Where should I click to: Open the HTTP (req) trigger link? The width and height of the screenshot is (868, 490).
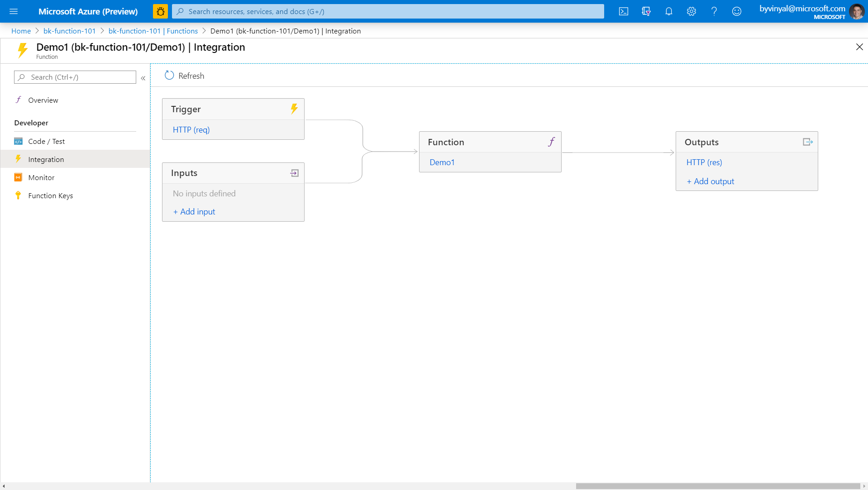click(191, 129)
